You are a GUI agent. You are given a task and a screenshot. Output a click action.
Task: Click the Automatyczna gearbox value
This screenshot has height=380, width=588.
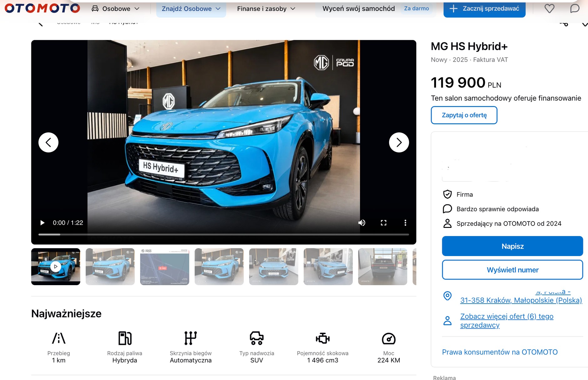click(x=191, y=360)
